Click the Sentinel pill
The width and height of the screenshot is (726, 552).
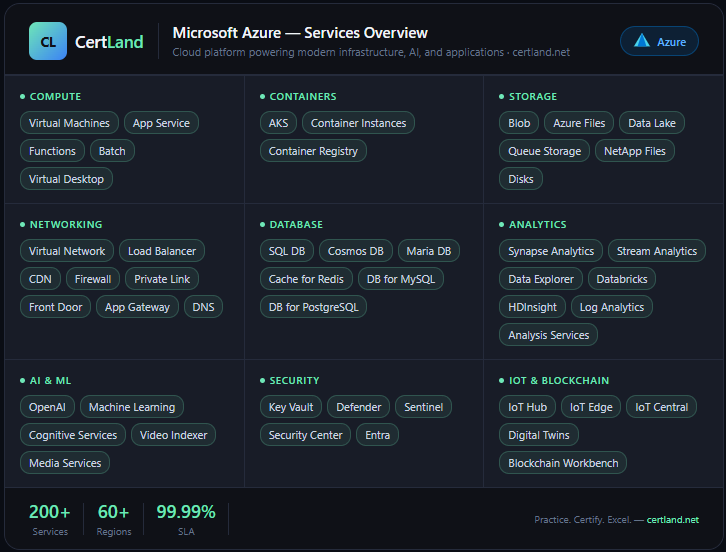click(424, 407)
